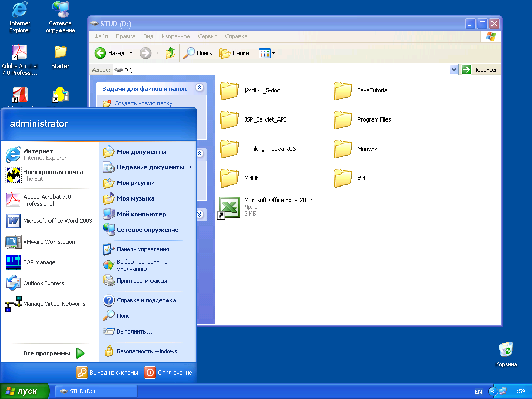Click STUD (D:) taskbar button
This screenshot has width=532, height=399.
tap(96, 391)
